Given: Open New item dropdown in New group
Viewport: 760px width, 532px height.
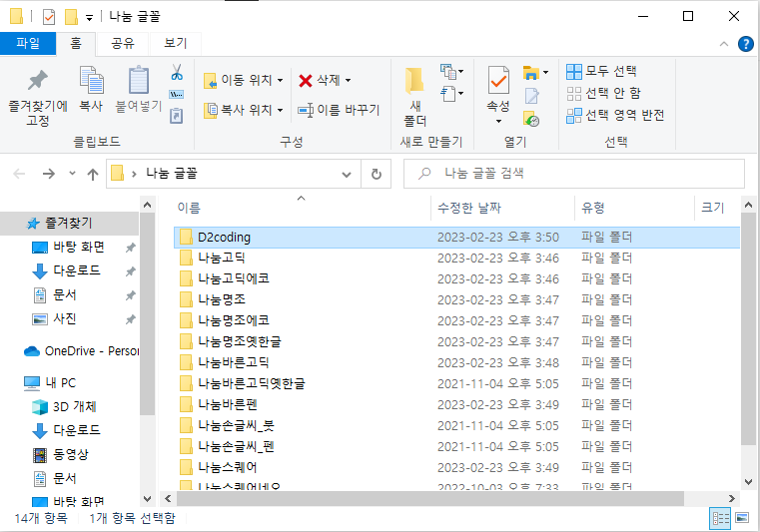Looking at the screenshot, I should (x=451, y=72).
